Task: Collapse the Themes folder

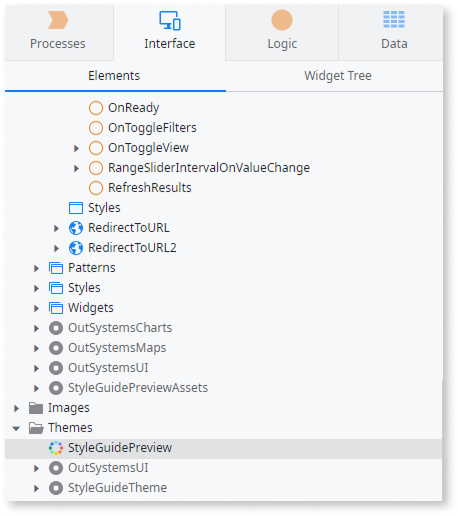Action: 16,429
